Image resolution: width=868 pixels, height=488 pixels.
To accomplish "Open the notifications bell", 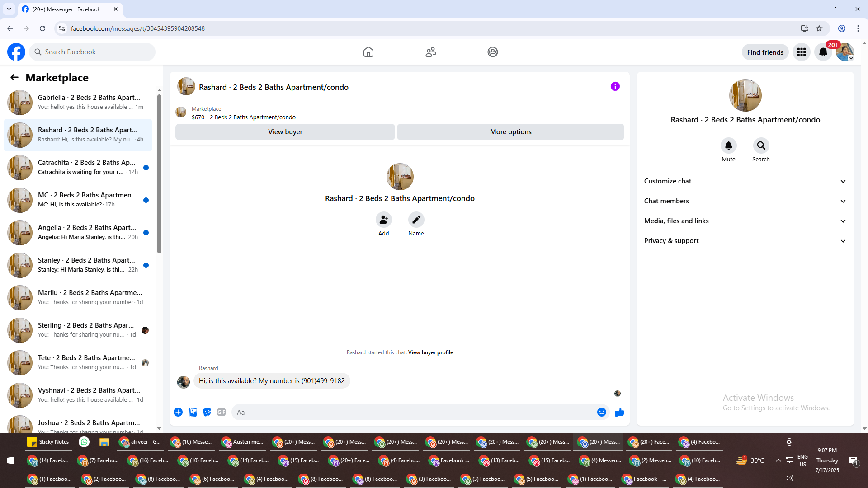I will 823,52.
